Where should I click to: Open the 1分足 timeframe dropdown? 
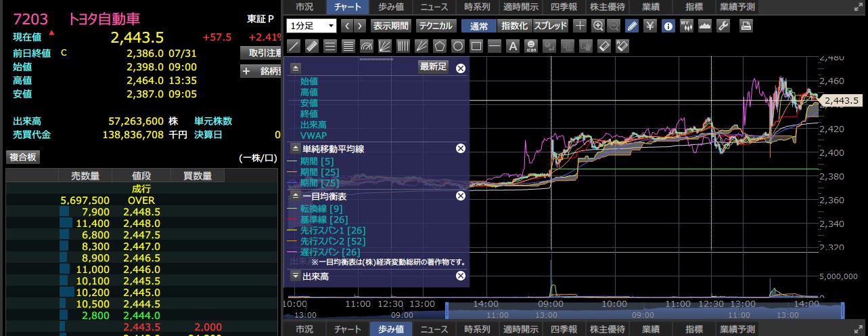coord(312,26)
